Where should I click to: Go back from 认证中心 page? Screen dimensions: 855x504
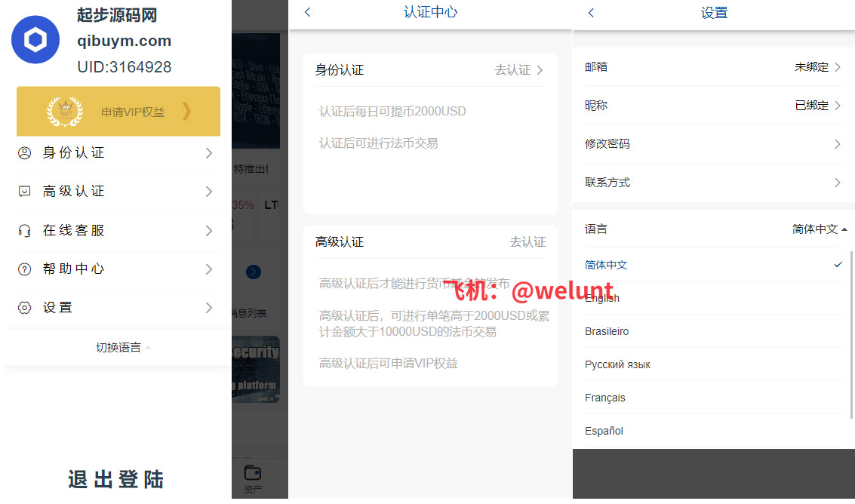coord(308,12)
